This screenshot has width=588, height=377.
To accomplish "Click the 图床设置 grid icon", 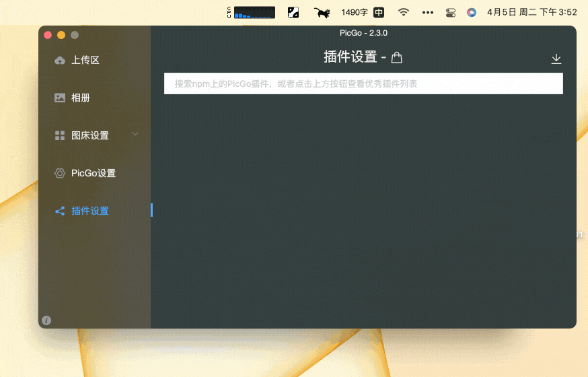I will pyautogui.click(x=60, y=136).
